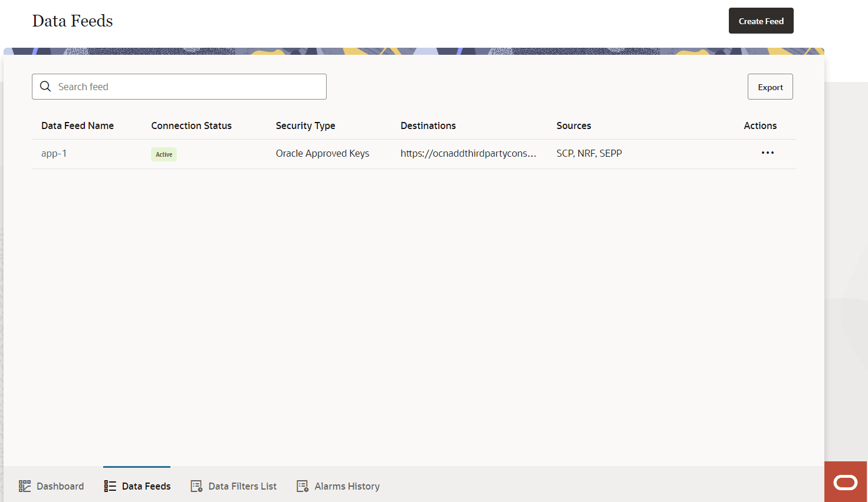Focus the Search feed input field
The height and width of the screenshot is (502, 868).
[x=179, y=87]
